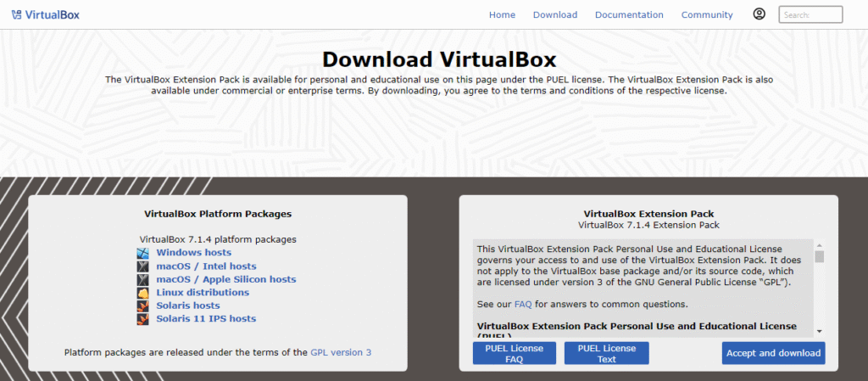This screenshot has height=381, width=868.
Task: Click the macOS / Apple Silicon hosts icon
Action: pyautogui.click(x=143, y=280)
